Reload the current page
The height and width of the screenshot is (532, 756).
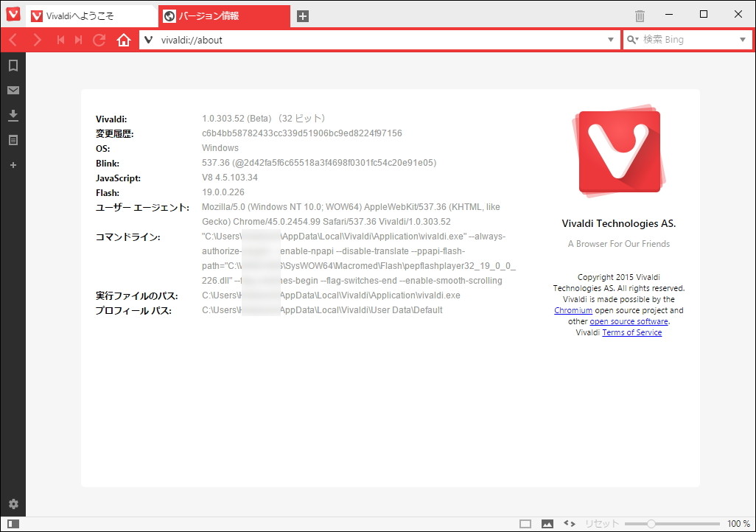tap(99, 40)
